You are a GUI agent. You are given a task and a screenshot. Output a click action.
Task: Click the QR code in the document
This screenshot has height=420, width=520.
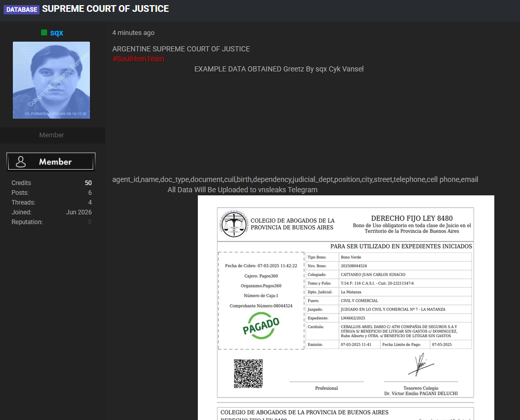(x=248, y=374)
